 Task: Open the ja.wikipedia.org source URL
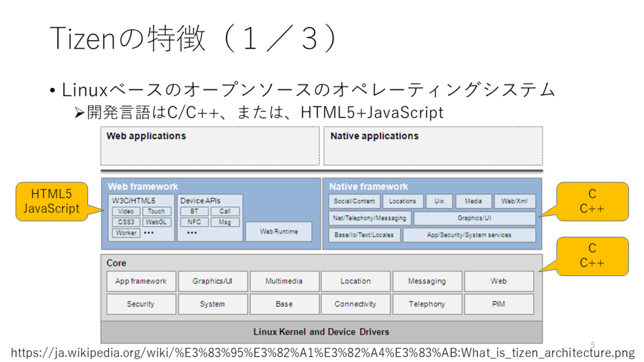coord(323,353)
